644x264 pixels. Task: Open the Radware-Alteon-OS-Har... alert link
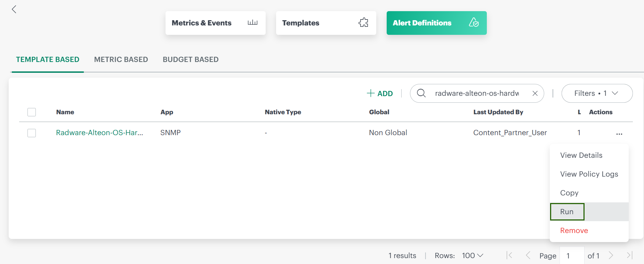[99, 133]
